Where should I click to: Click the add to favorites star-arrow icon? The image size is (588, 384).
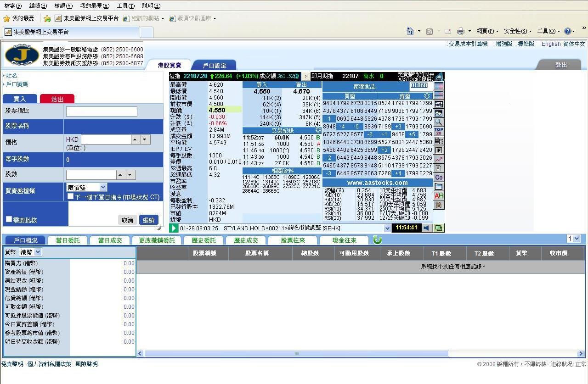(x=47, y=18)
